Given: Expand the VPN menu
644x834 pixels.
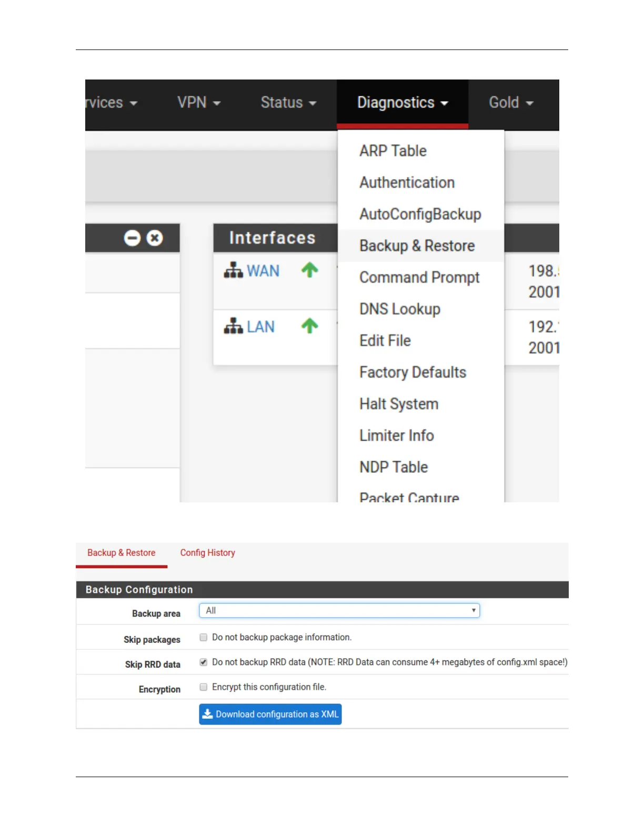Looking at the screenshot, I should click(x=199, y=103).
